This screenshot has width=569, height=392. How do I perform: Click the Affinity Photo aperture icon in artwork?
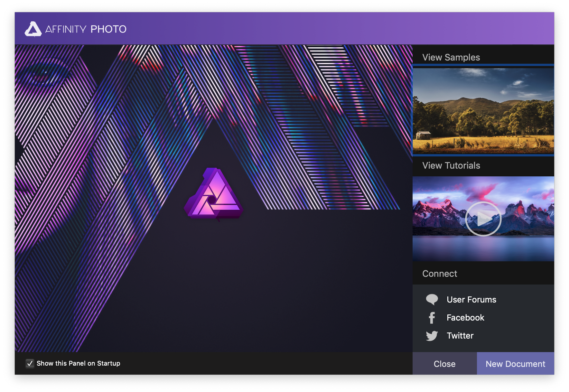pyautogui.click(x=213, y=194)
